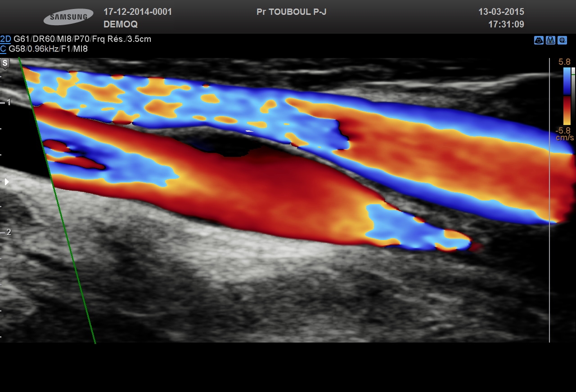Click the 2 cm depth scale marker
Image resolution: width=576 pixels, height=392 pixels.
point(7,232)
